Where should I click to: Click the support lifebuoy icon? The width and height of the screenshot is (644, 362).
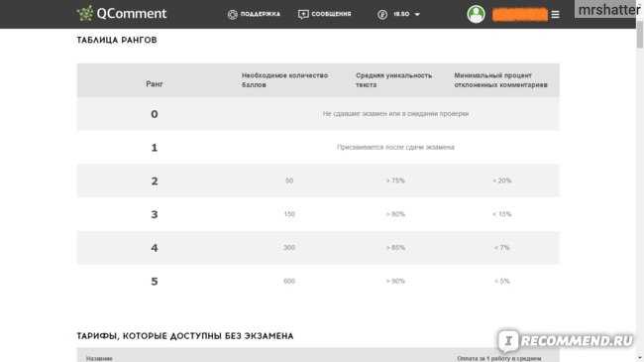[x=233, y=15]
